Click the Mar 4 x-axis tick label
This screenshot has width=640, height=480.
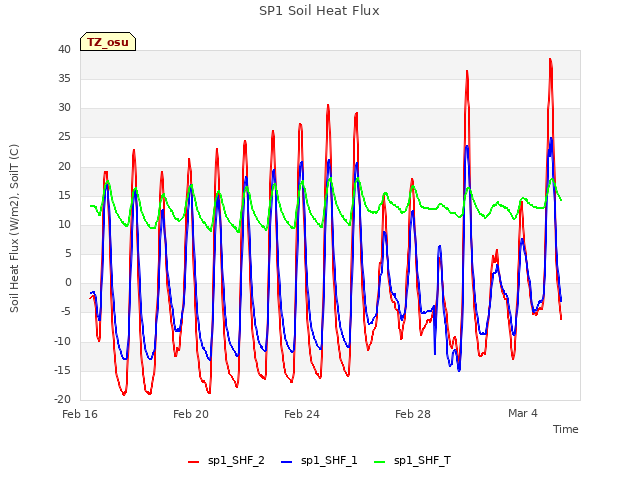[522, 413]
